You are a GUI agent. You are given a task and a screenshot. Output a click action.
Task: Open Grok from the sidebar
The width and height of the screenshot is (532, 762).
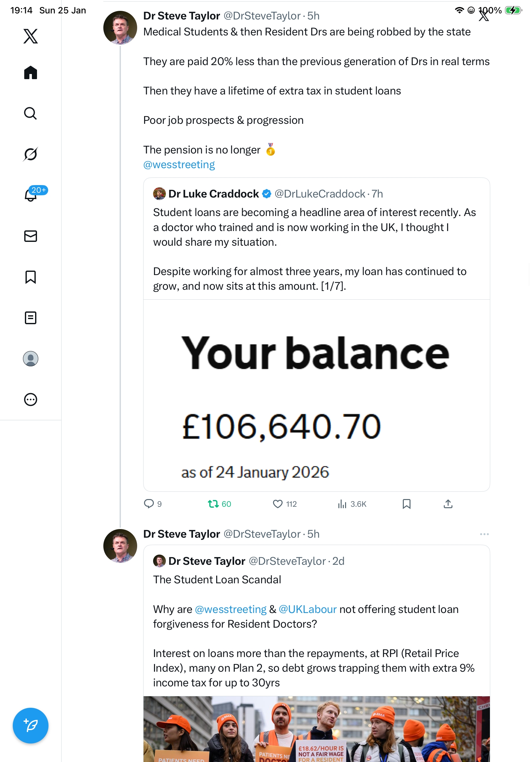click(31, 154)
